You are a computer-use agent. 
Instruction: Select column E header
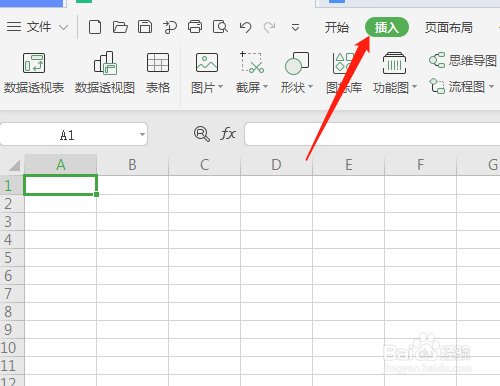click(349, 165)
